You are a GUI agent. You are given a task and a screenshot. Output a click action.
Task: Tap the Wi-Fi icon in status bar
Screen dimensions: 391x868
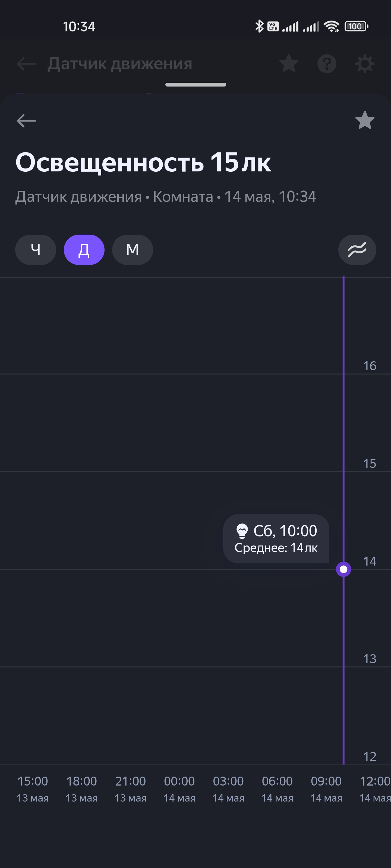[x=331, y=26]
